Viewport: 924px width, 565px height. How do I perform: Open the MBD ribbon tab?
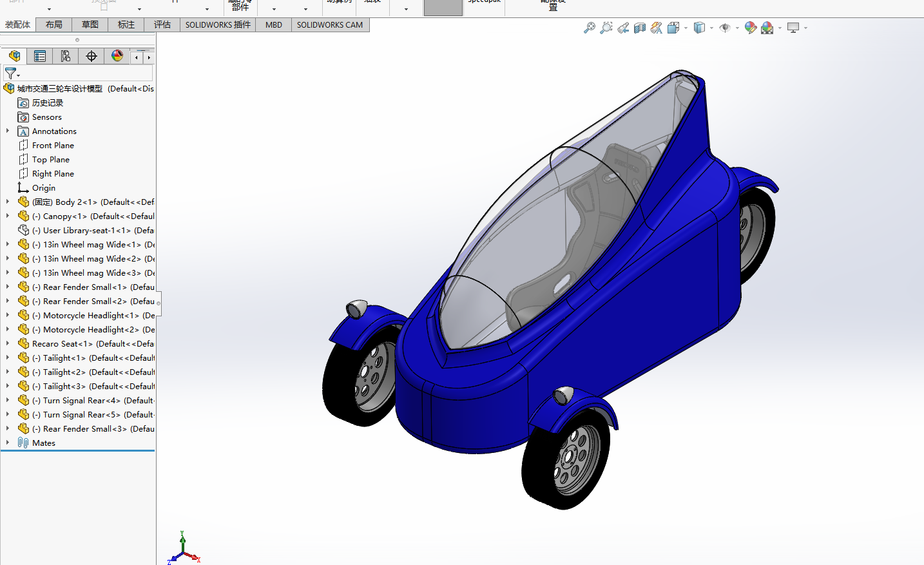tap(274, 24)
